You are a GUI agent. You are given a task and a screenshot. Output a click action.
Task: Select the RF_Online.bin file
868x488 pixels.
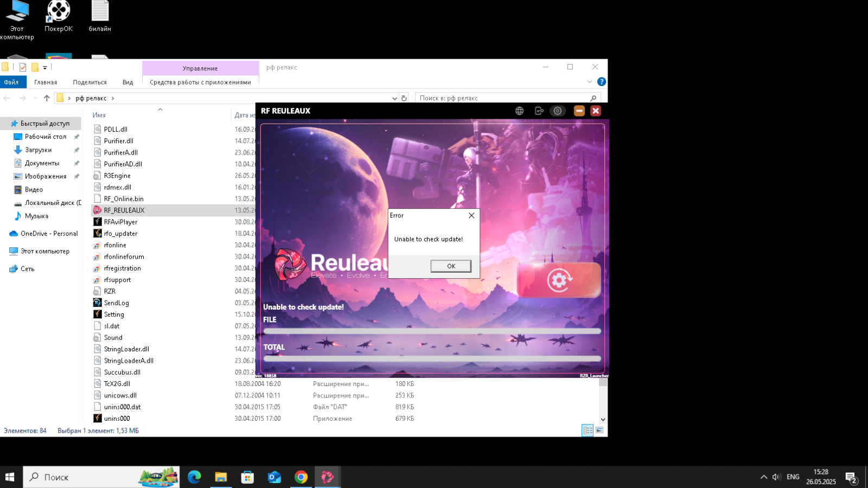(124, 199)
